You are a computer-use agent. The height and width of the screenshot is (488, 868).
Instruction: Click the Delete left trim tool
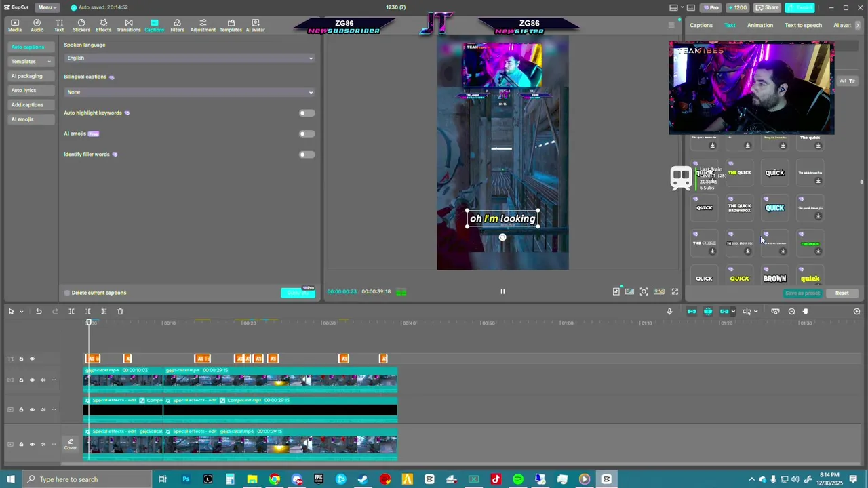(x=87, y=311)
